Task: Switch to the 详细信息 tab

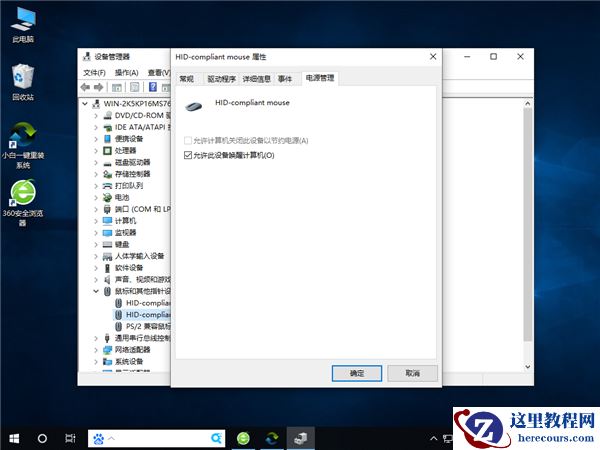Action: 256,79
